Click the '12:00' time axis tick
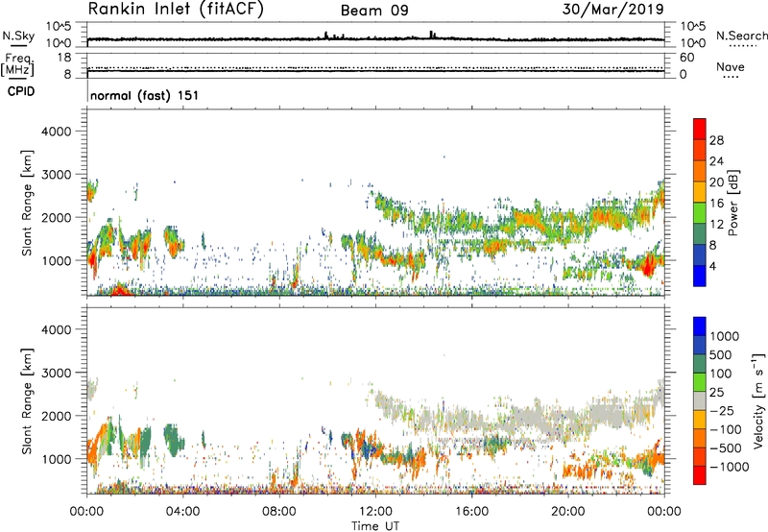The width and height of the screenshot is (768, 532). (x=375, y=512)
